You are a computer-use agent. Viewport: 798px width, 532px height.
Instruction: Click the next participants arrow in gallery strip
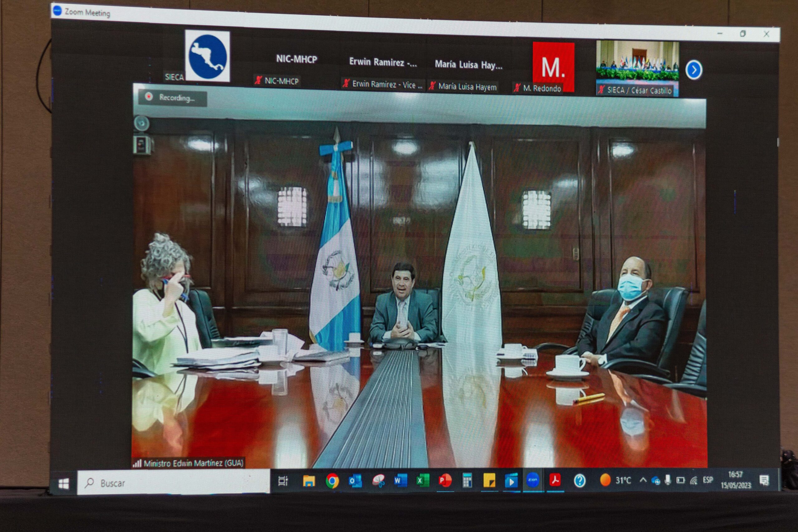click(x=694, y=70)
